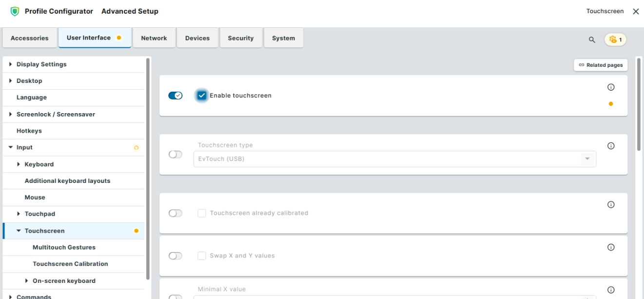
Task: Close the Advanced Setup window
Action: tap(636, 11)
